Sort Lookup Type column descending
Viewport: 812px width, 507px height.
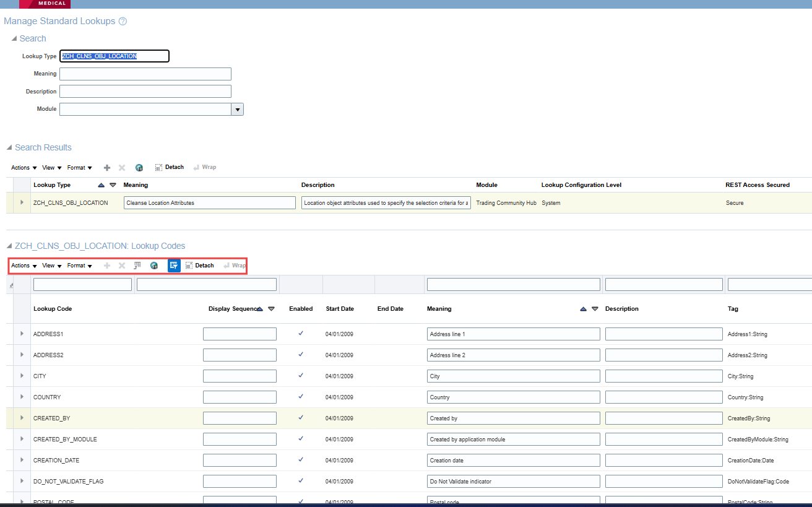[x=113, y=185]
